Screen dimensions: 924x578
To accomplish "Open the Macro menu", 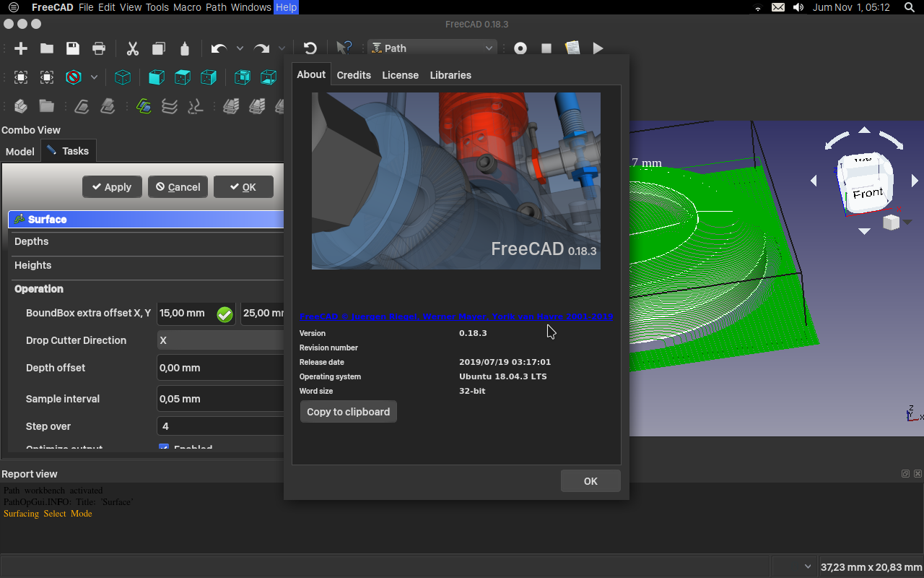I will (186, 7).
